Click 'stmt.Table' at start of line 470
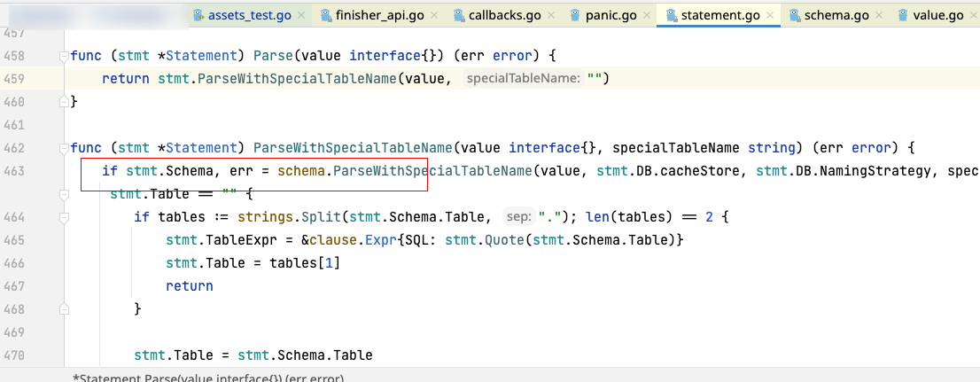Viewport: 980px width, 382px height. coord(173,355)
